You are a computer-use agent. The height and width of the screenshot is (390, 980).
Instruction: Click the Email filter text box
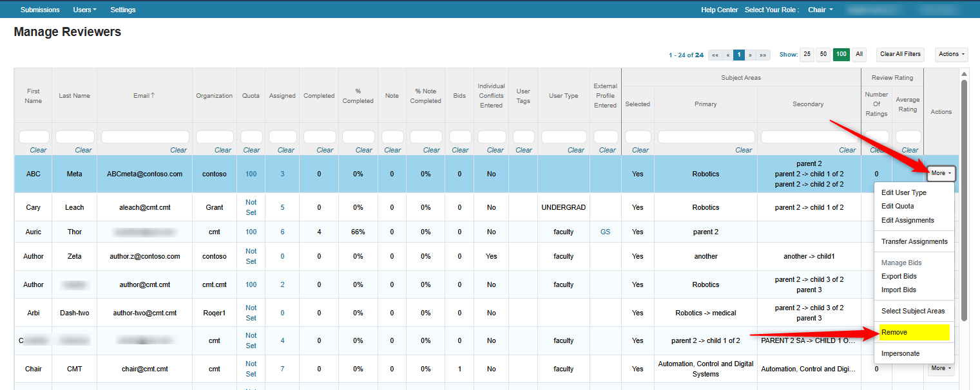144,137
